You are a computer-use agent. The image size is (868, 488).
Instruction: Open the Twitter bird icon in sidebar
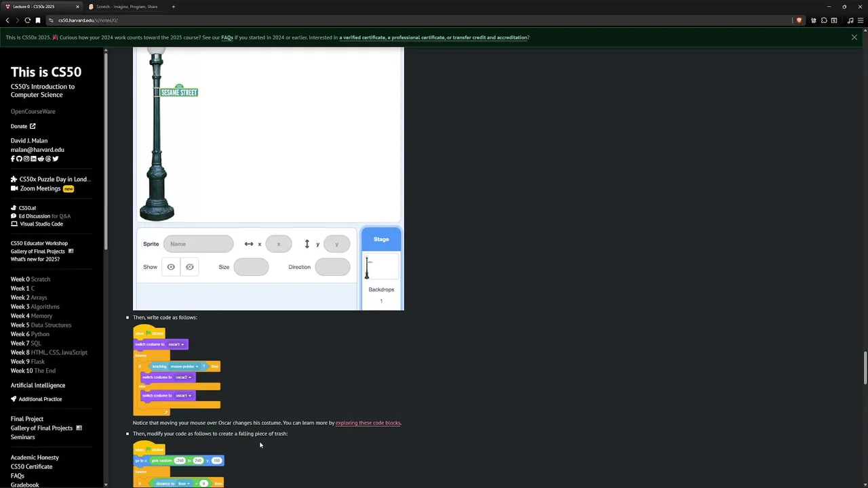click(56, 159)
